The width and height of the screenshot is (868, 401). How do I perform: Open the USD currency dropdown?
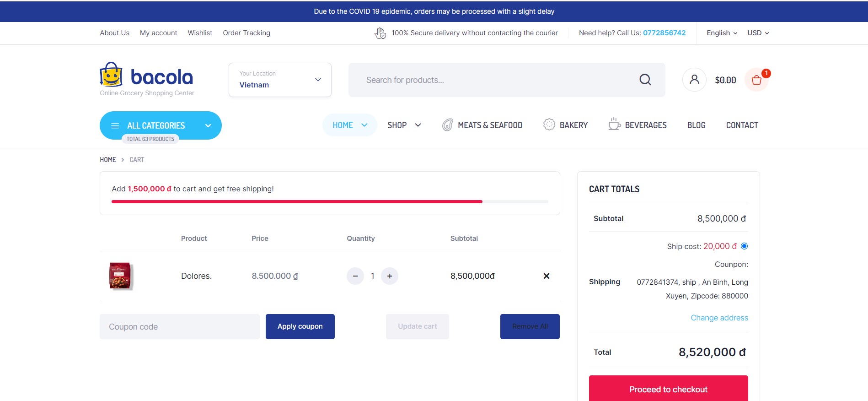point(758,33)
